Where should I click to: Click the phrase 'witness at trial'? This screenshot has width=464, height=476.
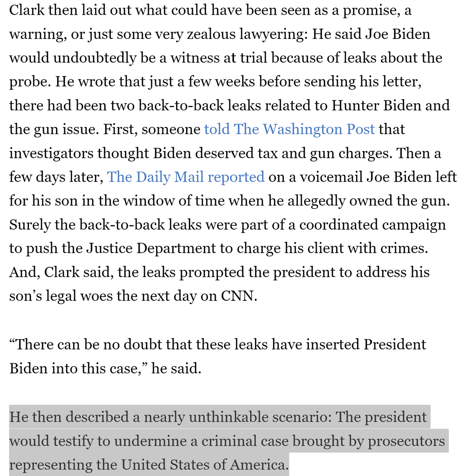219,58
